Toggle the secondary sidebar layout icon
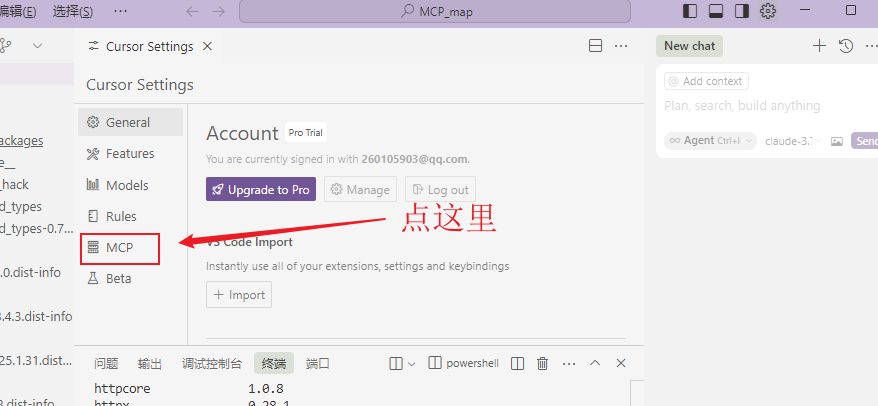Screen dimensions: 878x406 point(742,11)
